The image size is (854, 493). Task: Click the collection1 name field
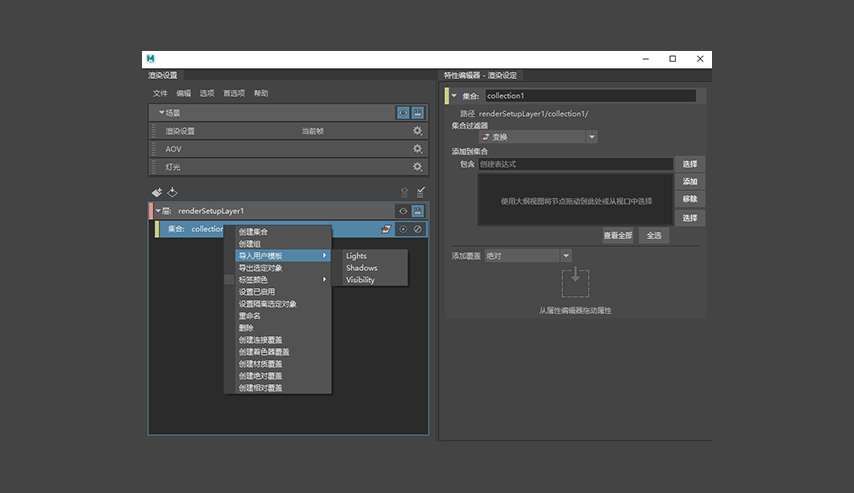tap(590, 96)
